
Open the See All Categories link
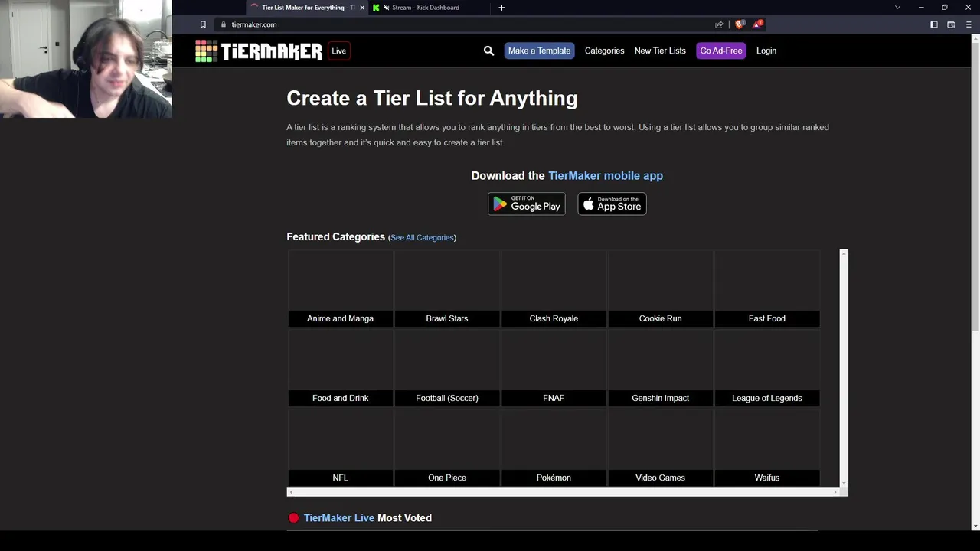(x=422, y=237)
